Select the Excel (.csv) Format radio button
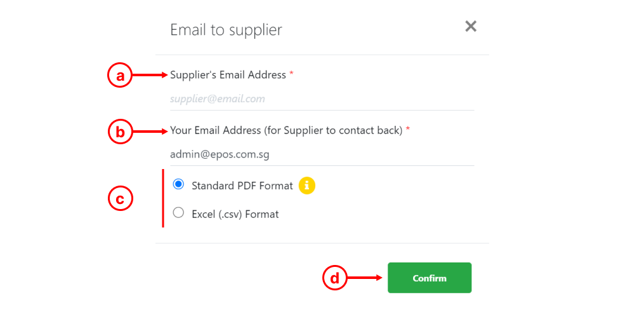The width and height of the screenshot is (644, 312). coord(178,212)
